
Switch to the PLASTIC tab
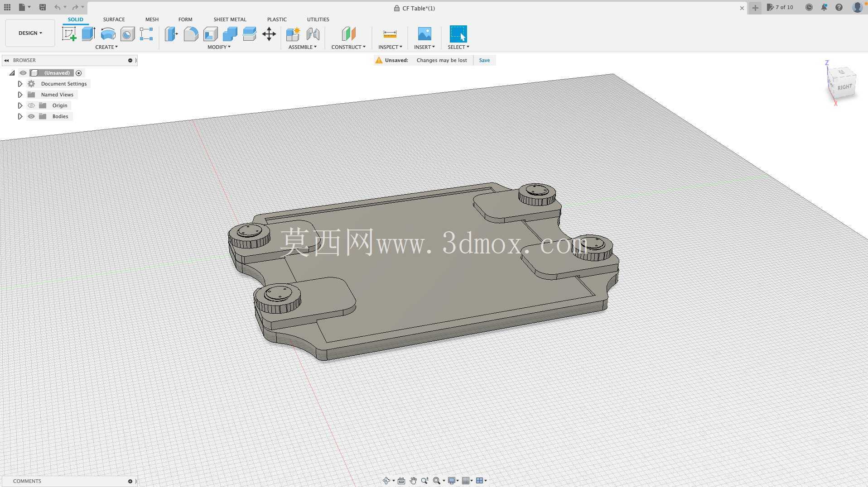coord(277,19)
